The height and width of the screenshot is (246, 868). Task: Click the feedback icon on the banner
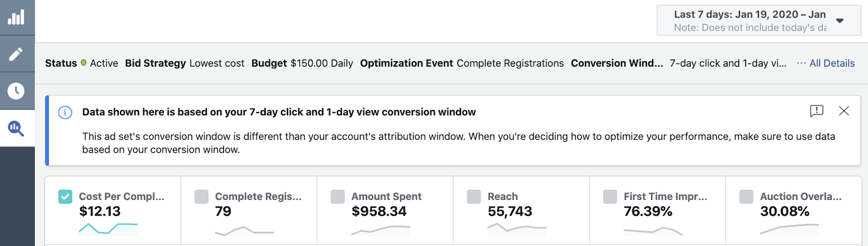click(816, 111)
